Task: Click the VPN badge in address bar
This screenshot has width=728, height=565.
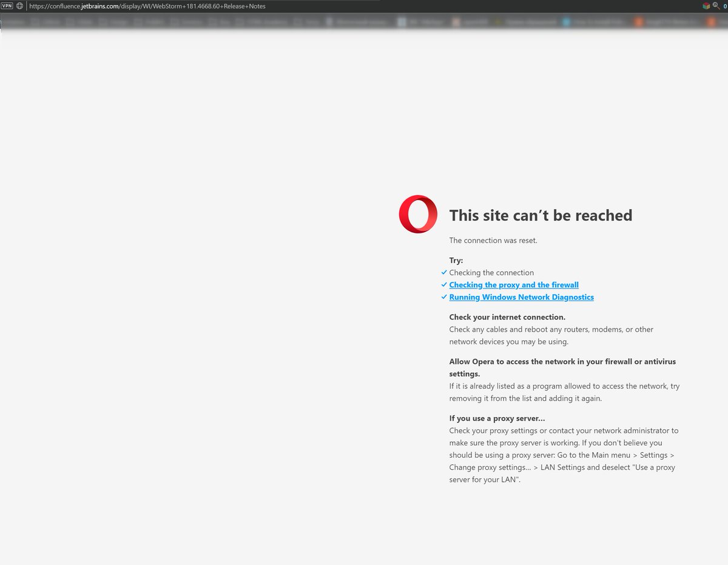Action: pos(7,5)
